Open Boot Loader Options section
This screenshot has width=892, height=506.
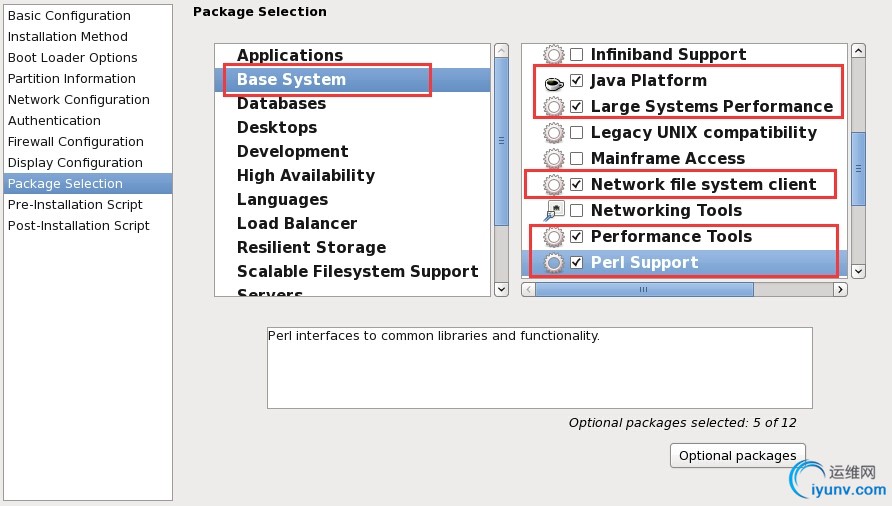(x=88, y=58)
